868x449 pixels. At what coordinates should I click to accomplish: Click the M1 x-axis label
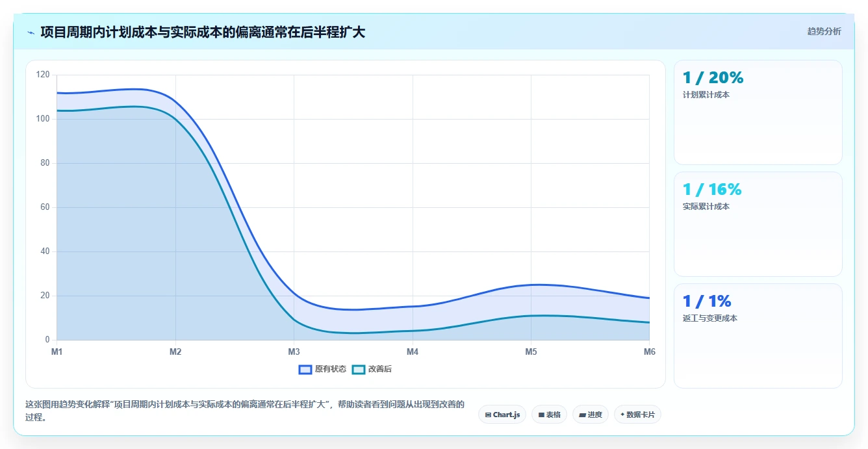point(57,352)
